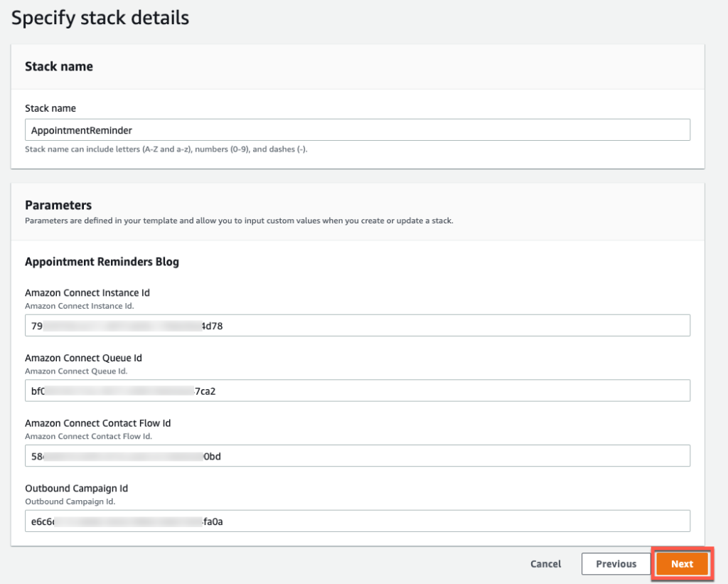
Task: Click into the Stack name field
Action: [355, 129]
